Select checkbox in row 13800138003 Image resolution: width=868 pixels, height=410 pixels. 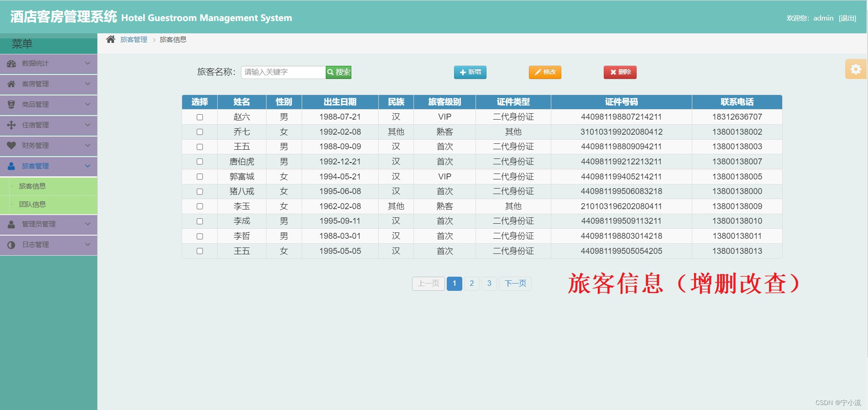(199, 147)
